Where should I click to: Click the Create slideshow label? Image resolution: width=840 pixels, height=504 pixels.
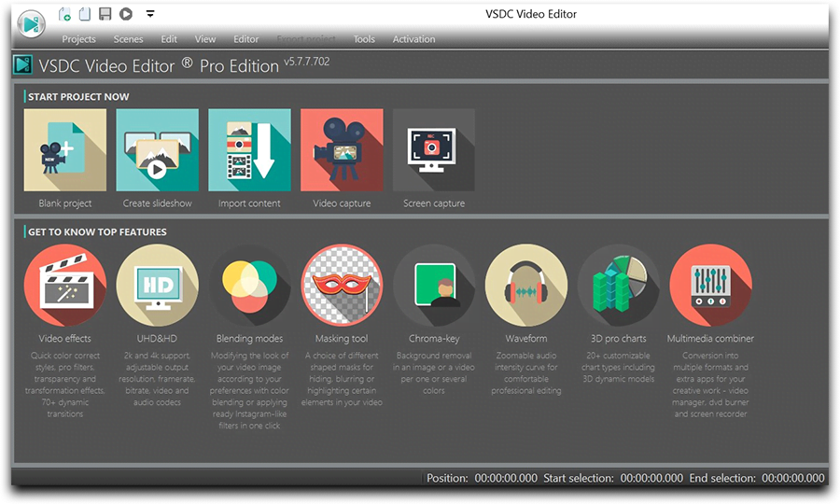[x=158, y=203]
